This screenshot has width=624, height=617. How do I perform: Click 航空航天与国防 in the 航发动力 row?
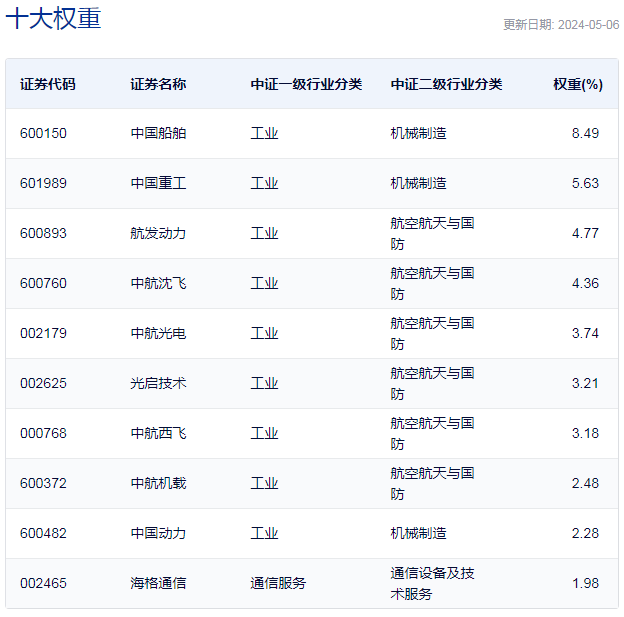(432, 233)
